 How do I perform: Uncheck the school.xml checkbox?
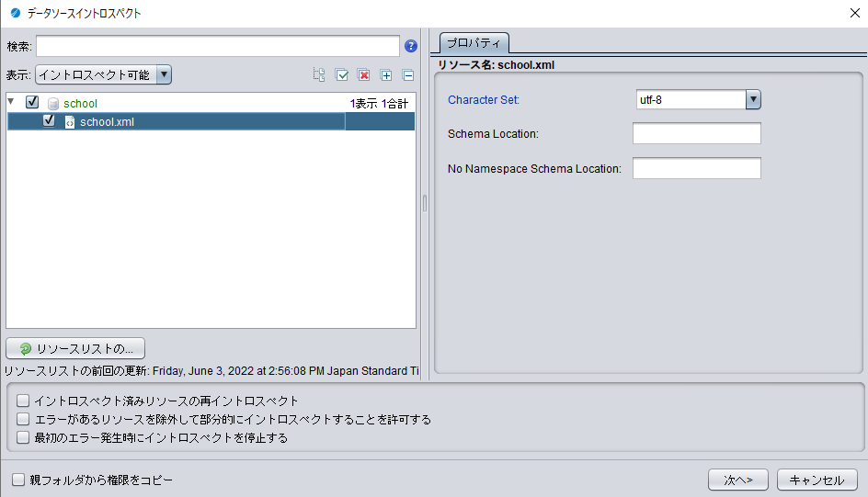49,120
